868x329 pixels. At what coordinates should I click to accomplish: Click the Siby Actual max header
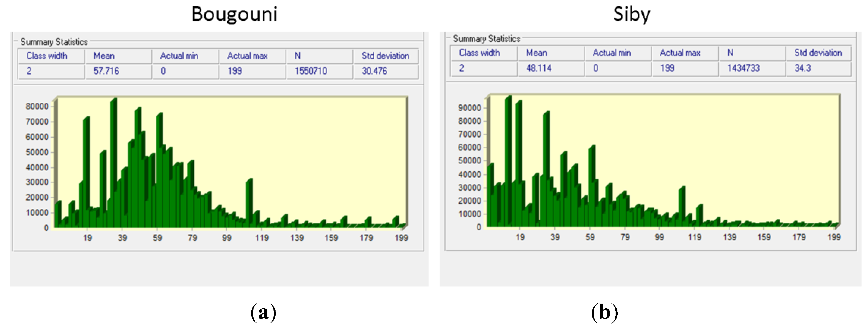(680, 53)
